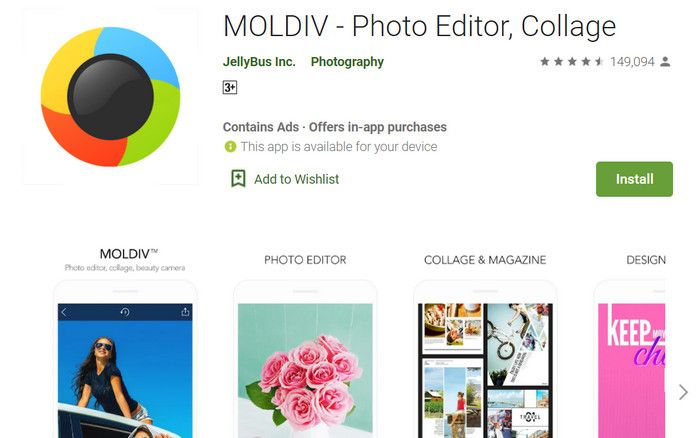Click the green device availability info icon
The height and width of the screenshot is (438, 700).
[x=230, y=147]
